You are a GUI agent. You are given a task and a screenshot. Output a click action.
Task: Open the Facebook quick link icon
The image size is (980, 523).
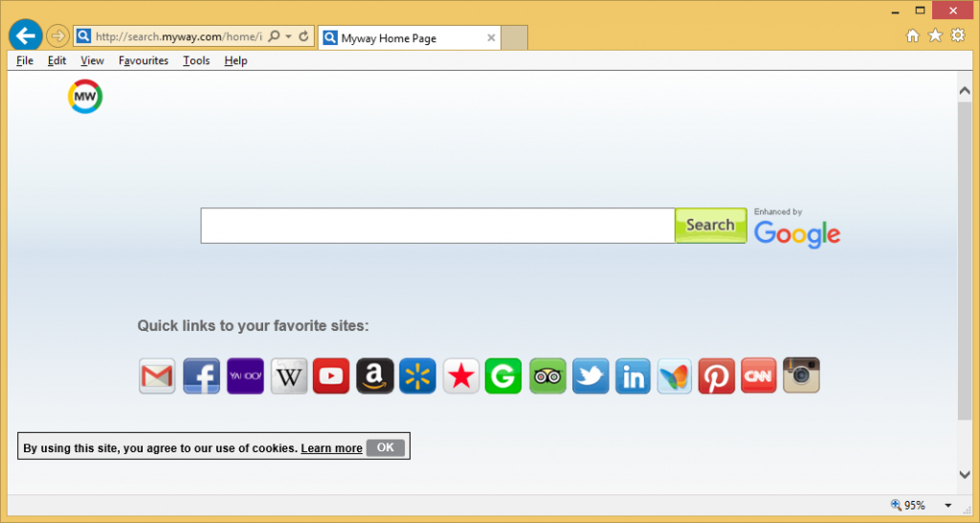(201, 376)
